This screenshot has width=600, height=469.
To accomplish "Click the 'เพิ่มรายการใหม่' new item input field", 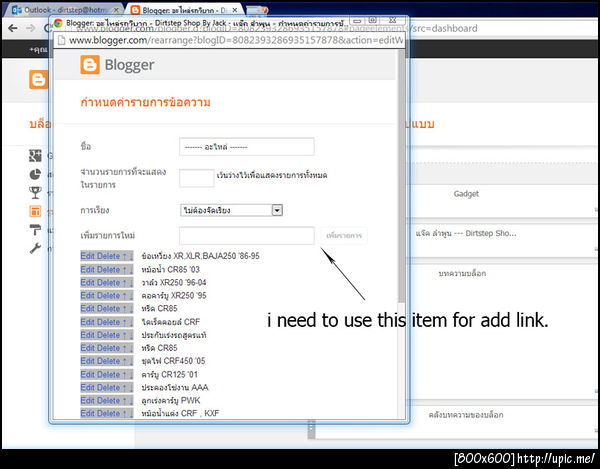I will [247, 236].
